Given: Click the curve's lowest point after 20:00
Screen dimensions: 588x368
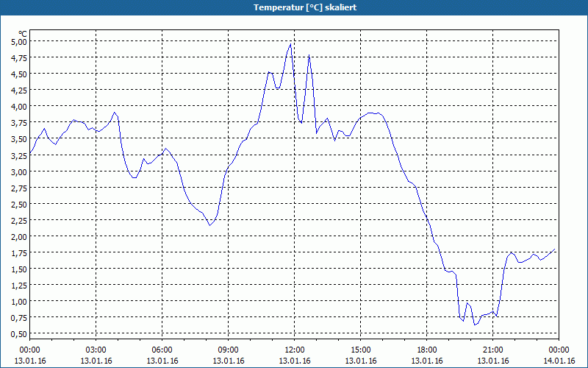Looking at the screenshot, I should [475, 325].
